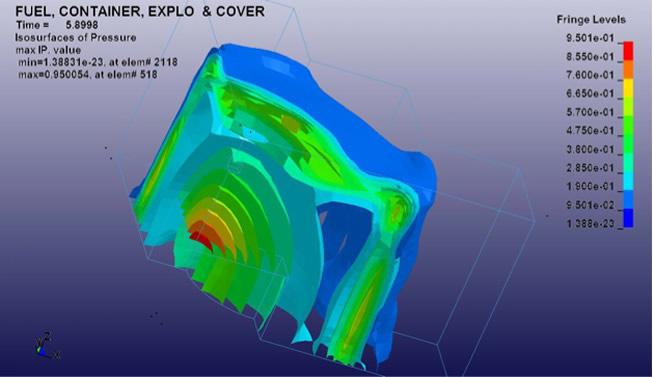Click the 9.501e-01 fringe value
Image resolution: width=653 pixels, height=377 pixels.
590,38
